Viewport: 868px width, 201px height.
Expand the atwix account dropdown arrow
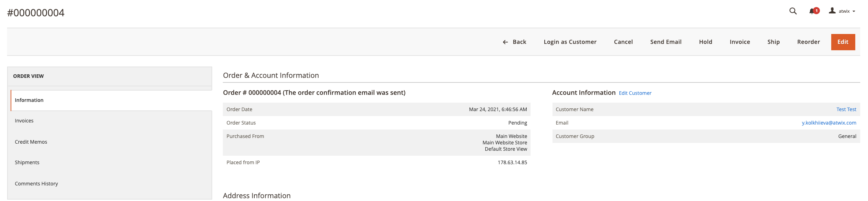(854, 11)
